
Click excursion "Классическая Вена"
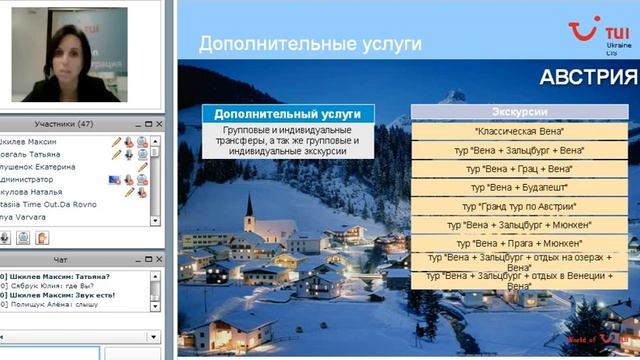click(519, 131)
